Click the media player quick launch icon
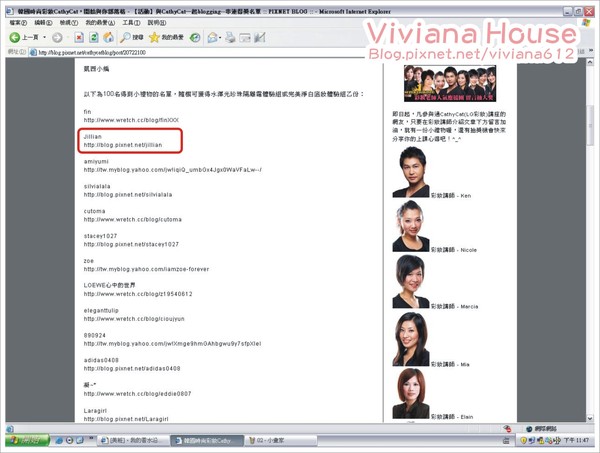The image size is (600, 453). (69, 440)
